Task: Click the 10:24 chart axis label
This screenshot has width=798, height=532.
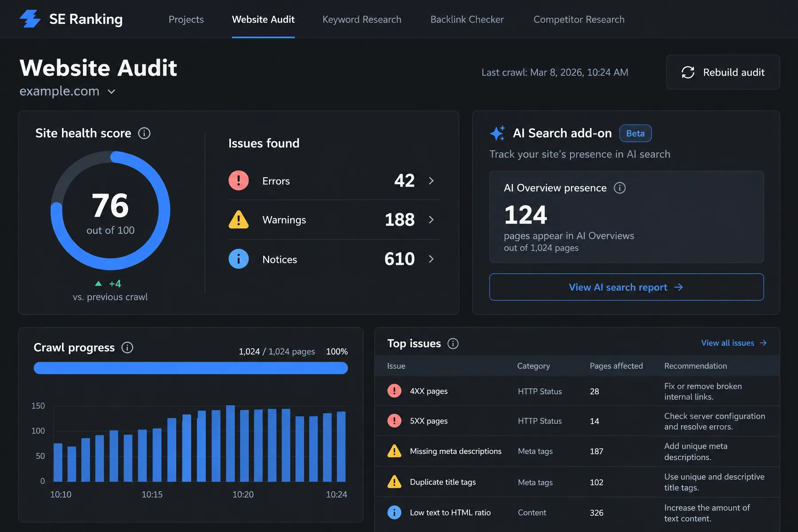Action: [x=336, y=494]
